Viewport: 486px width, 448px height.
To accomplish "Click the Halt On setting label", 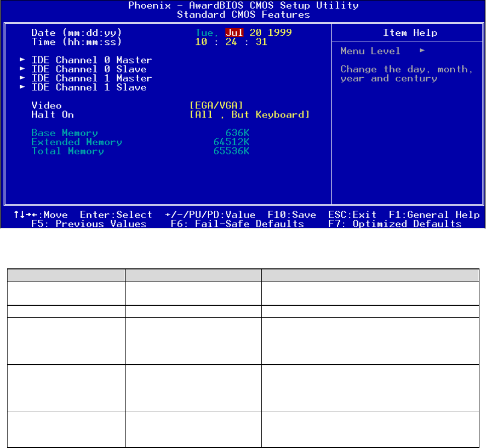I will [x=53, y=115].
